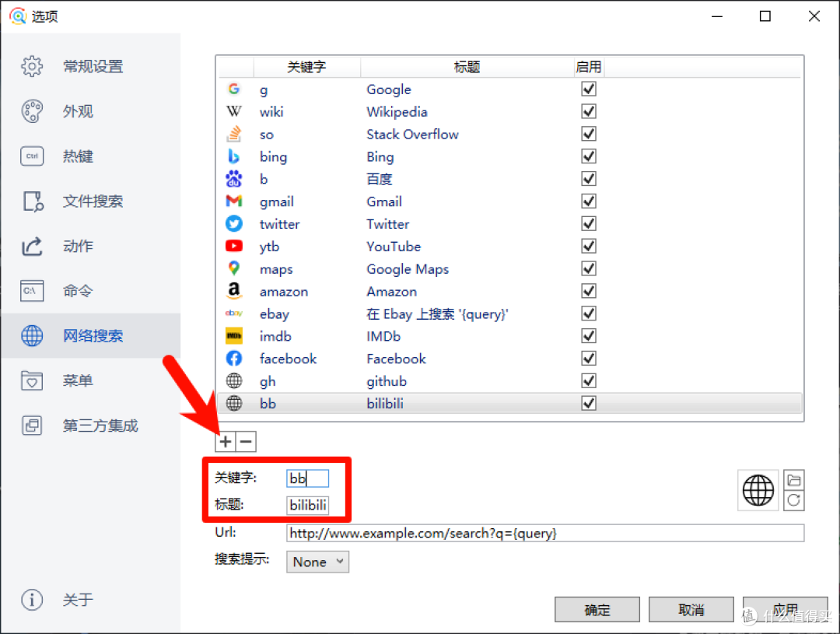Open the 搜索提示 None dropdown

pos(317,562)
